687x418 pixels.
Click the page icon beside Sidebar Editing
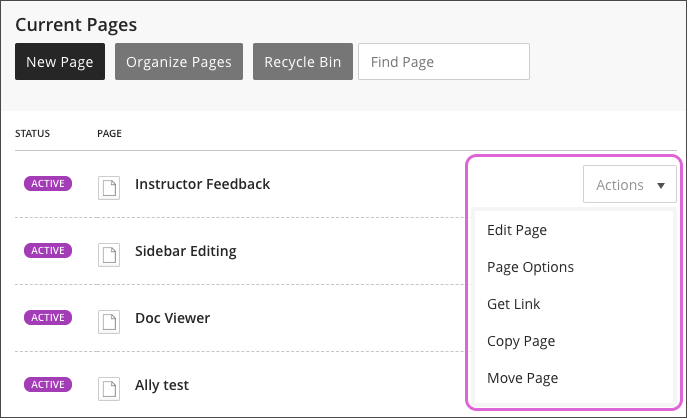click(108, 253)
